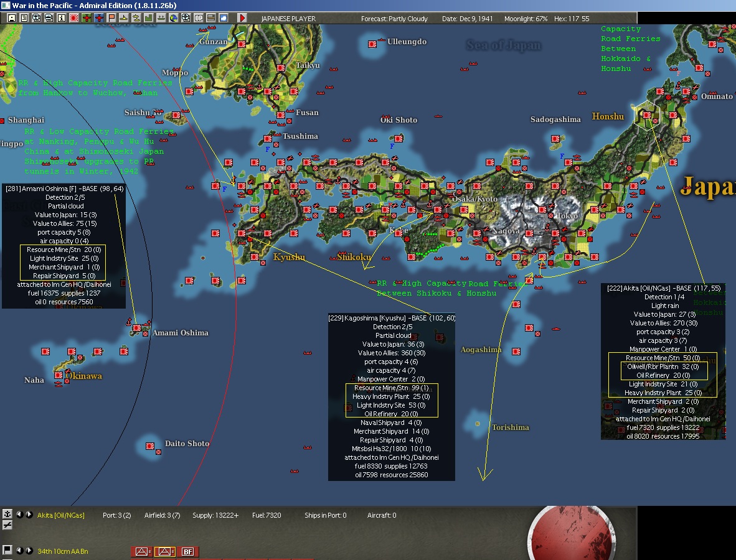The height and width of the screenshot is (560, 736).
Task: Click the orange flag toolbar icon
Action: click(111, 18)
